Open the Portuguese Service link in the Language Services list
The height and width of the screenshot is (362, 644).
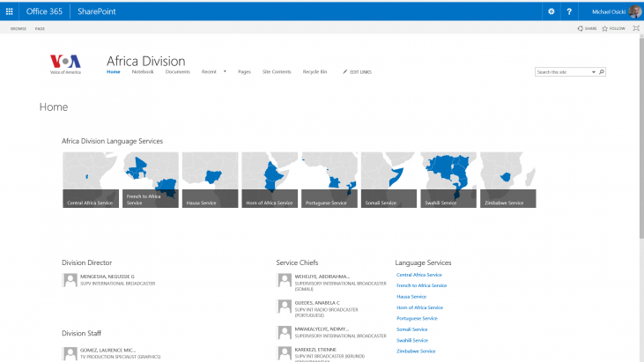(x=417, y=319)
